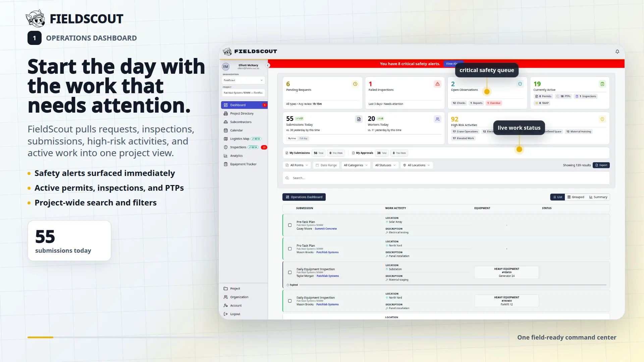Click the FieldScout logo in app header

[250, 51]
